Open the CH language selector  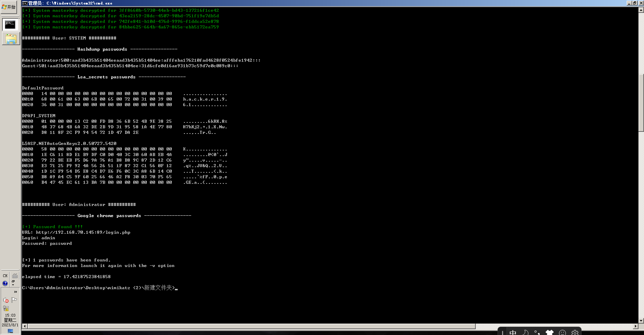[5, 276]
